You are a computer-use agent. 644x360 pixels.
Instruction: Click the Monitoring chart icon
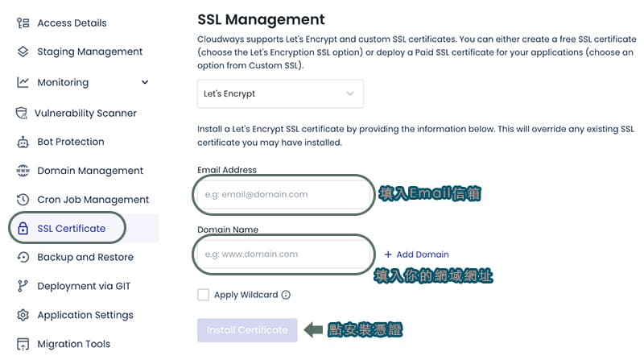pyautogui.click(x=23, y=82)
